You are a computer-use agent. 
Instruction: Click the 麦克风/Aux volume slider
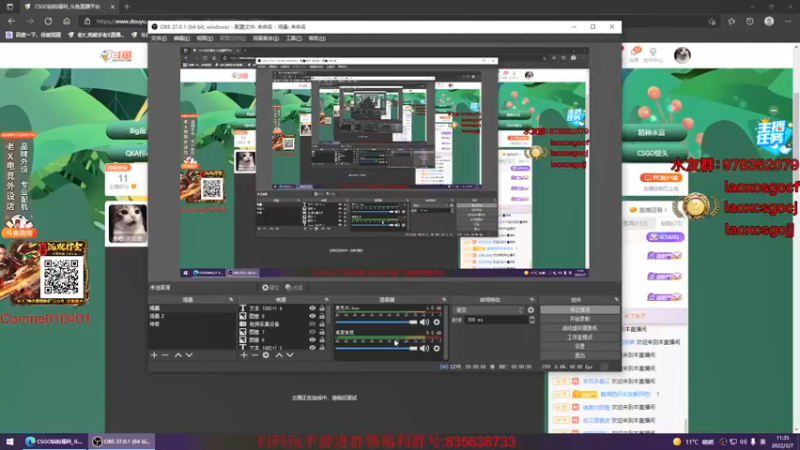pos(377,322)
